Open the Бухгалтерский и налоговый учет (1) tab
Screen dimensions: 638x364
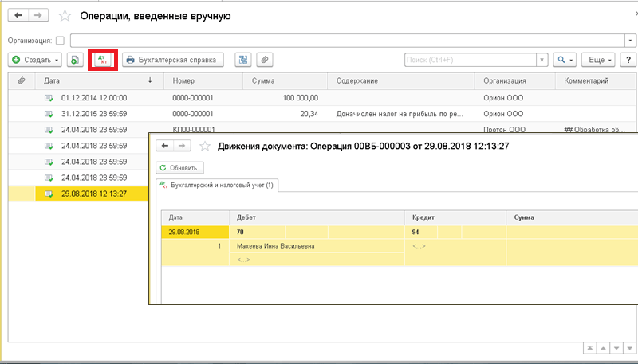[x=217, y=186]
